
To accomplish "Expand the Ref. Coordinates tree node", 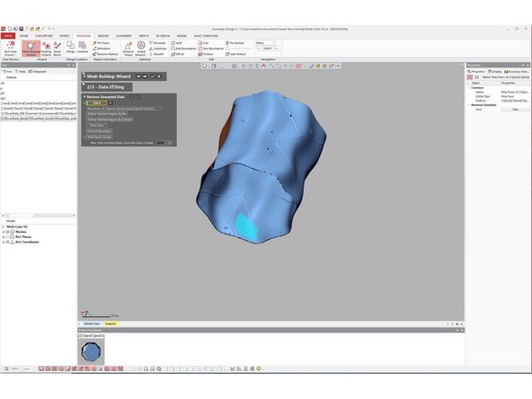I will (x=4, y=242).
